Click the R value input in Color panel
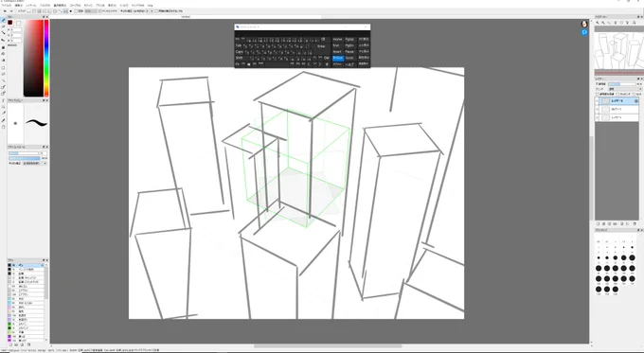 coord(15,30)
